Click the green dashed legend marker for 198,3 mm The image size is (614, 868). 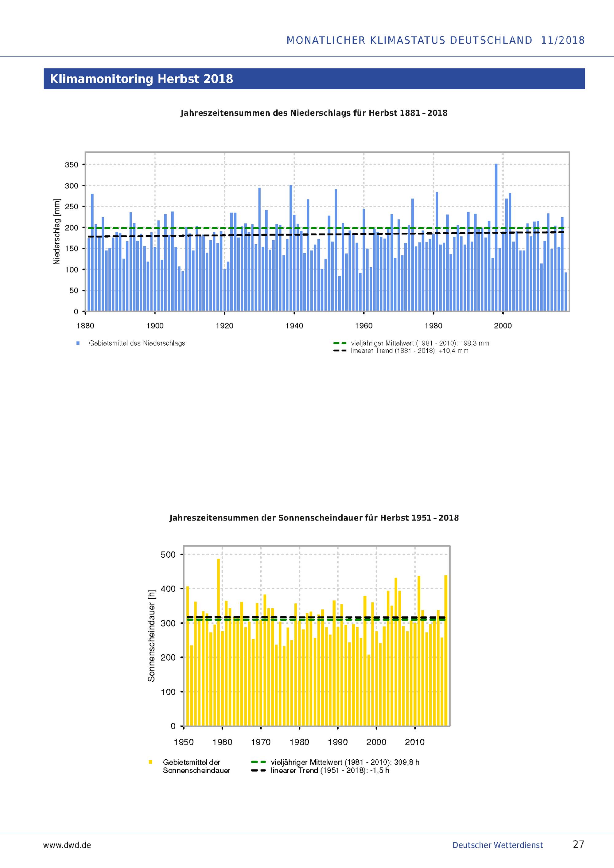click(340, 343)
